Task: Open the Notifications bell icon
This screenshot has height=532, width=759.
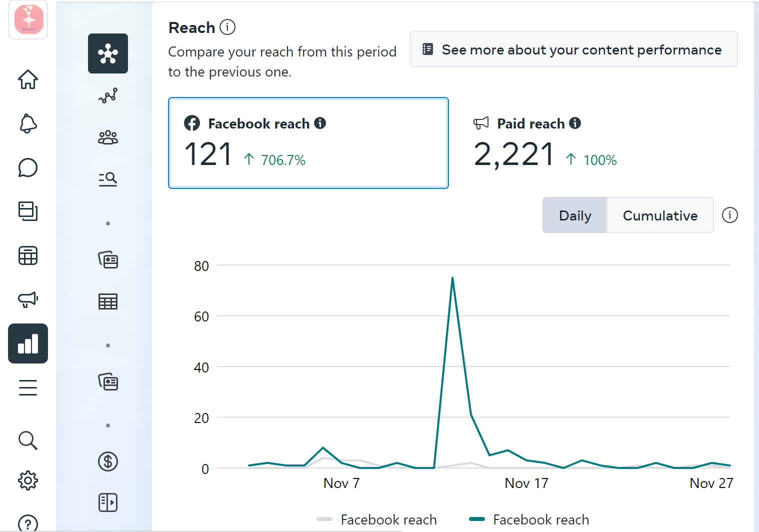Action: [28, 123]
